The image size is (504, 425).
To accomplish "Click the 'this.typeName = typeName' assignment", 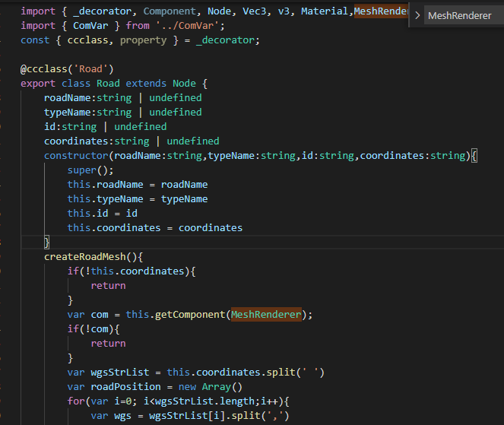I will 138,199.
